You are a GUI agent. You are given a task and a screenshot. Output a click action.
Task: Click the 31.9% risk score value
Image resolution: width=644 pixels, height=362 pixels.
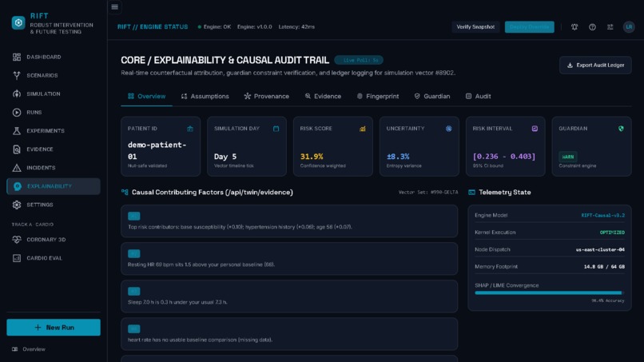click(312, 157)
